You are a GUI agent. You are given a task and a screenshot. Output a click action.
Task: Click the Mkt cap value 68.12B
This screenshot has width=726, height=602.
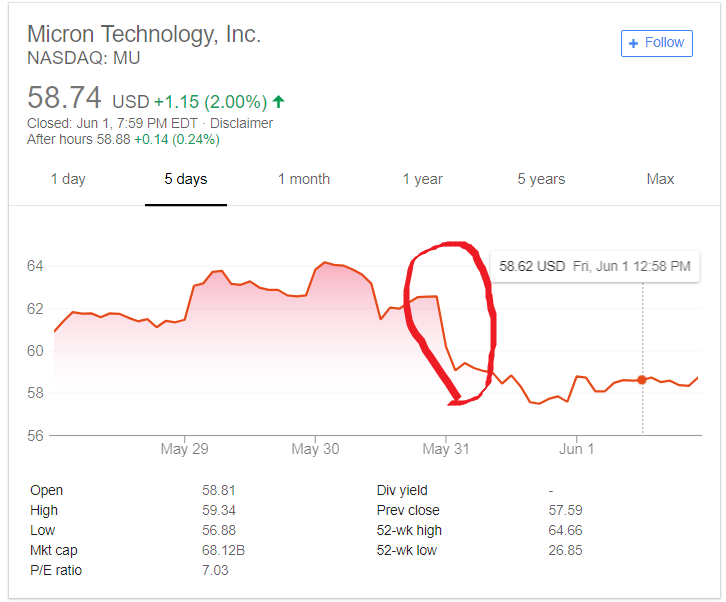(223, 550)
